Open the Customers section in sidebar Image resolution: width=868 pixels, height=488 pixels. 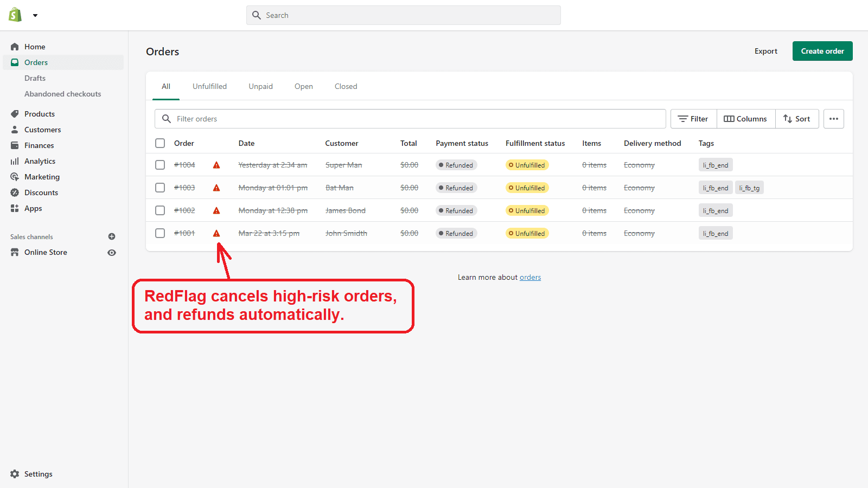42,130
